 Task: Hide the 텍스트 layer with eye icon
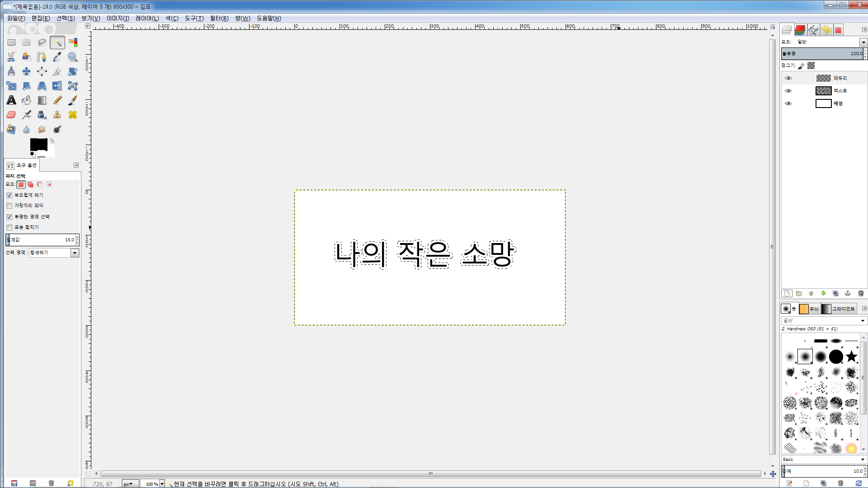click(x=788, y=91)
